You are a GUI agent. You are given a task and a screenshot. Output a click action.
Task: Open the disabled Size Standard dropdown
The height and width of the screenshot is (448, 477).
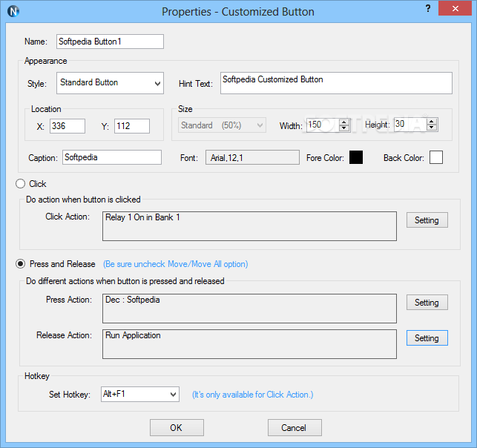pos(222,125)
